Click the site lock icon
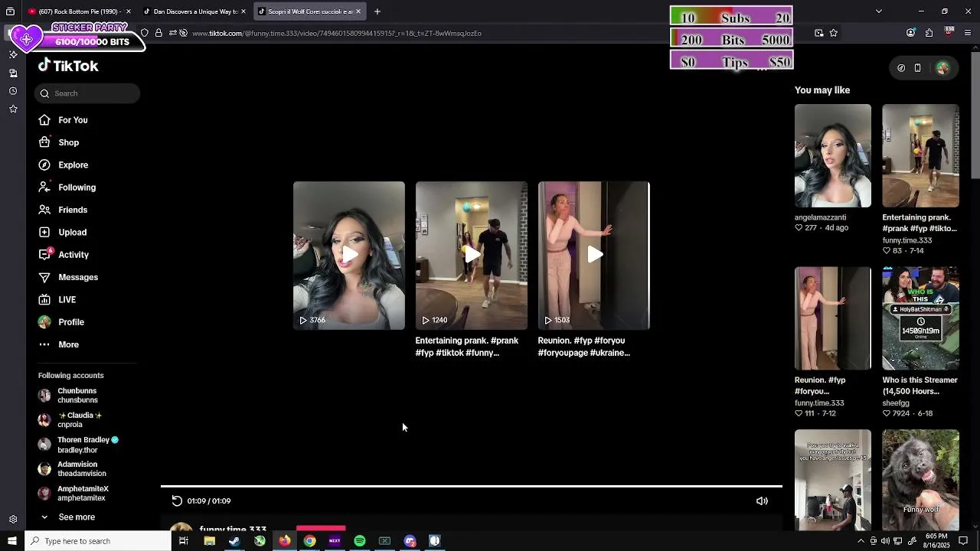 (158, 33)
